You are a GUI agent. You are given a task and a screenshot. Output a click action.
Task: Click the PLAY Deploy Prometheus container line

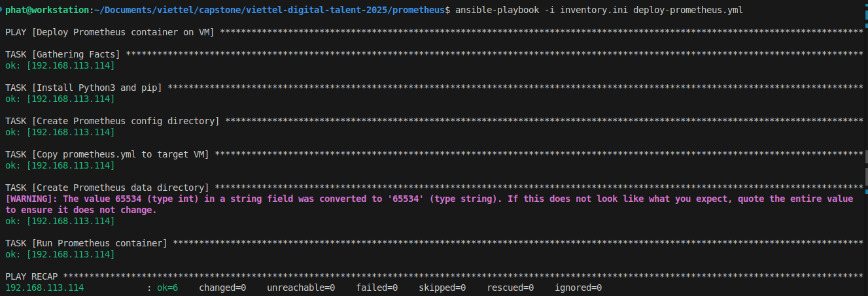pos(434,32)
